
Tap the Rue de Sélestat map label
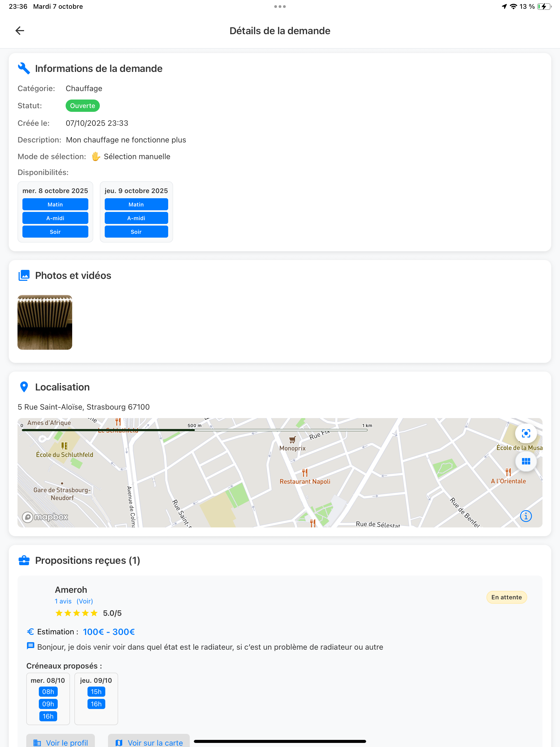point(378,524)
